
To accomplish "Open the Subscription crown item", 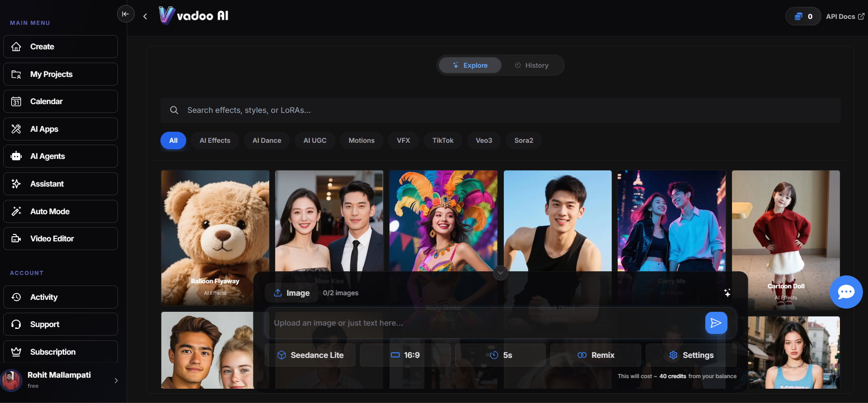I will tap(60, 352).
